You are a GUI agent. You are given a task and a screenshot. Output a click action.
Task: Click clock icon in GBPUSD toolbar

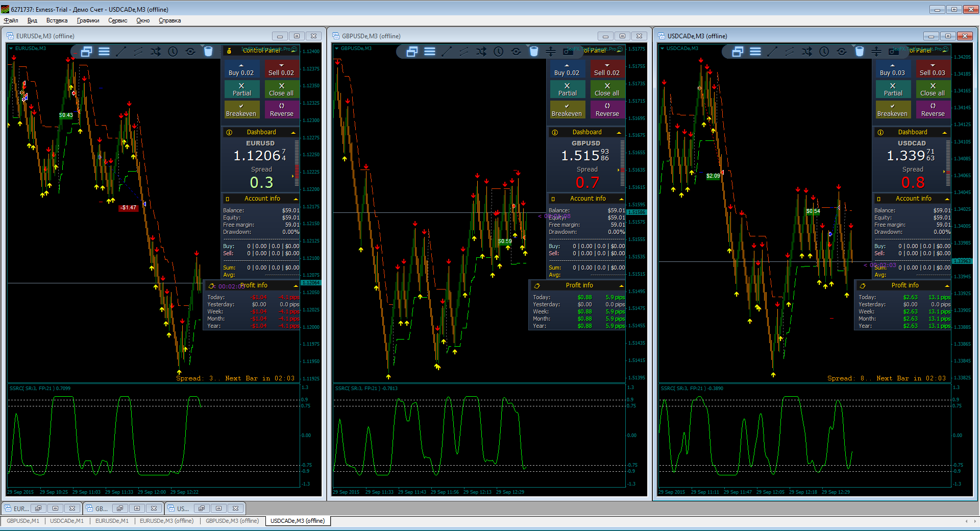(499, 52)
